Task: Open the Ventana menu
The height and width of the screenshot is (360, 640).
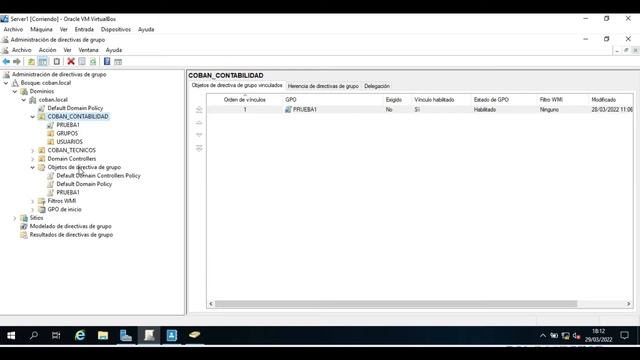Action: pos(88,50)
